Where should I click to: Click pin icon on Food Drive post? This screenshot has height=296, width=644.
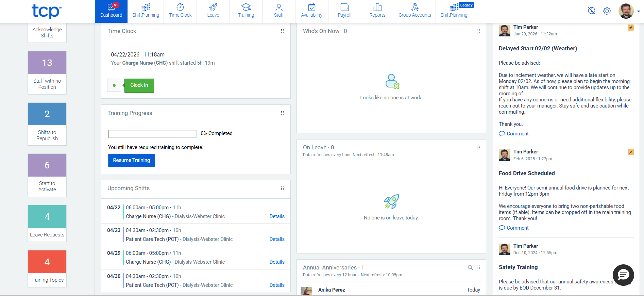630,152
